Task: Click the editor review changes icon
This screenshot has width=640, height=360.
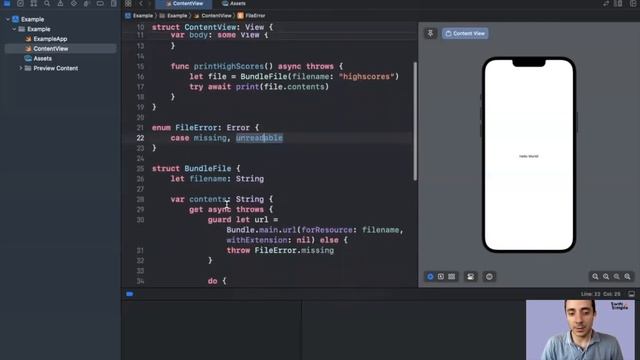Action: click(606, 3)
